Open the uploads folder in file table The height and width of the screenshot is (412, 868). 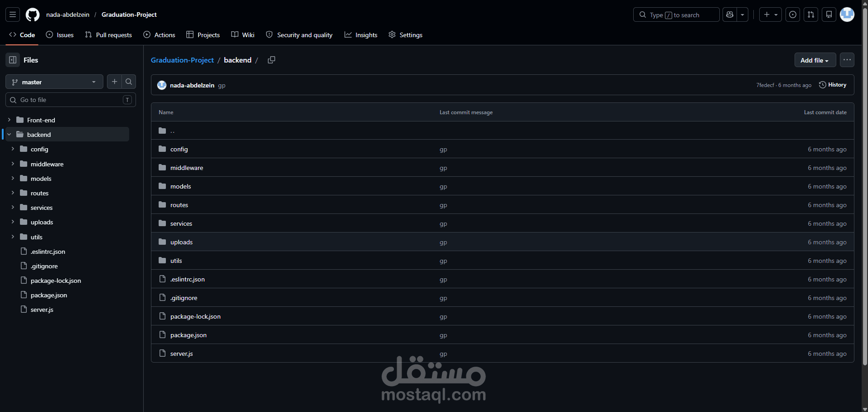pos(181,242)
